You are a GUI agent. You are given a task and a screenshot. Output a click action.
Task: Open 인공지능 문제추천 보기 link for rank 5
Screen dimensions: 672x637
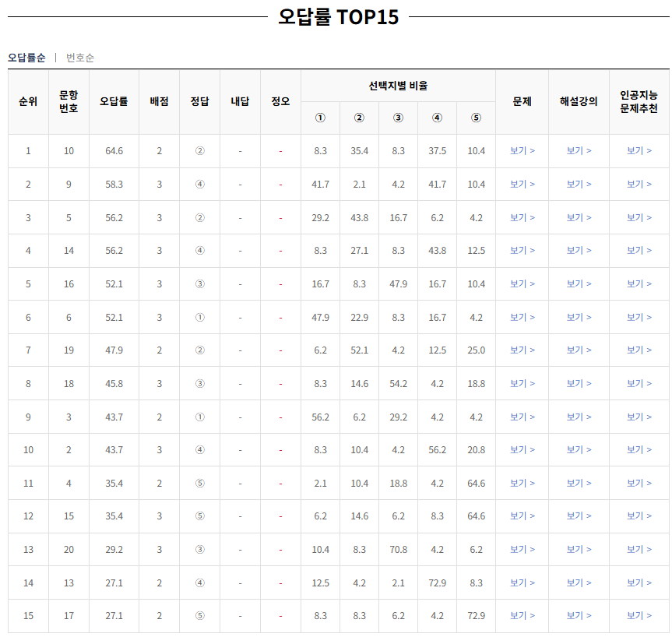639,283
